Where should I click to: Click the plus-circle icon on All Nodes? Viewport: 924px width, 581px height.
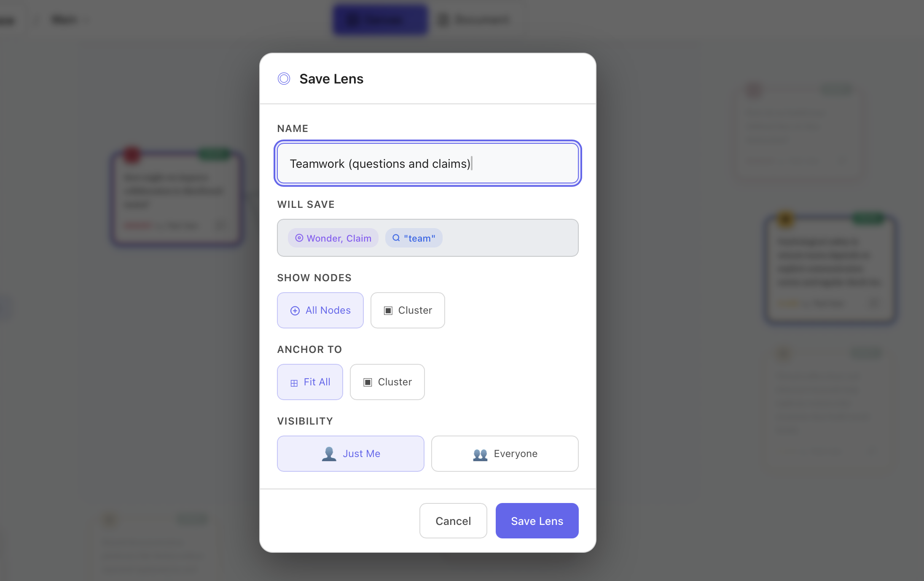coord(295,311)
